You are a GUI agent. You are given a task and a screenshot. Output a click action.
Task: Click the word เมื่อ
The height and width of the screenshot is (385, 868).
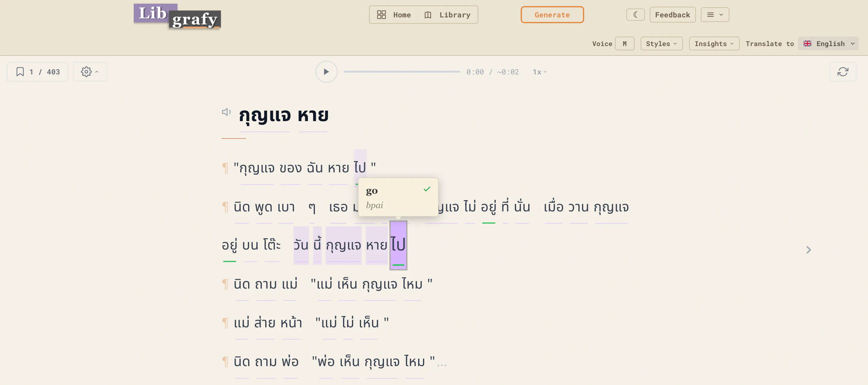(554, 207)
